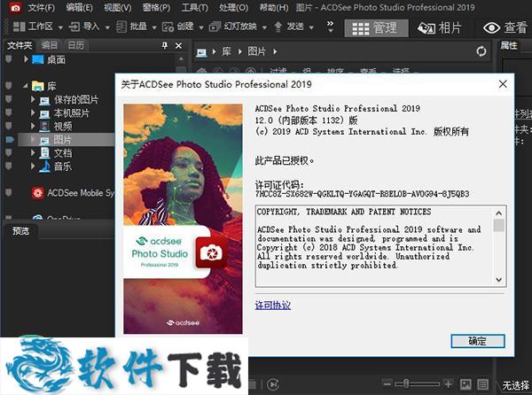
Task: Click the 工作区 workspace layout icon
Action: (x=19, y=27)
